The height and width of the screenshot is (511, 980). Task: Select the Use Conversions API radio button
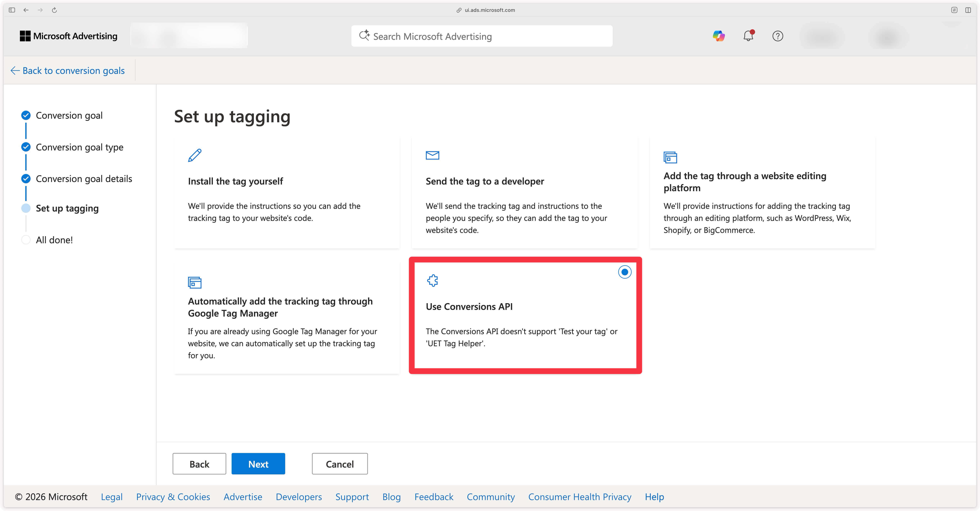pyautogui.click(x=624, y=272)
